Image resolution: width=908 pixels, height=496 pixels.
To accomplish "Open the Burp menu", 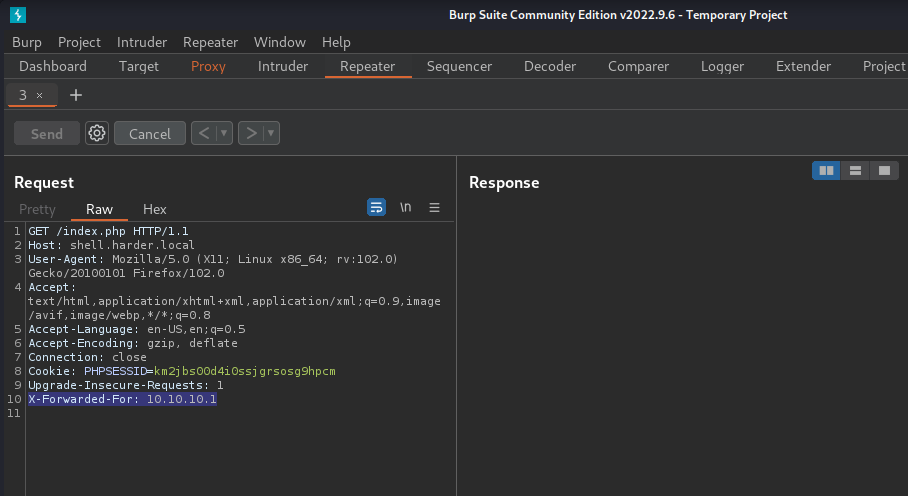I will [x=27, y=42].
